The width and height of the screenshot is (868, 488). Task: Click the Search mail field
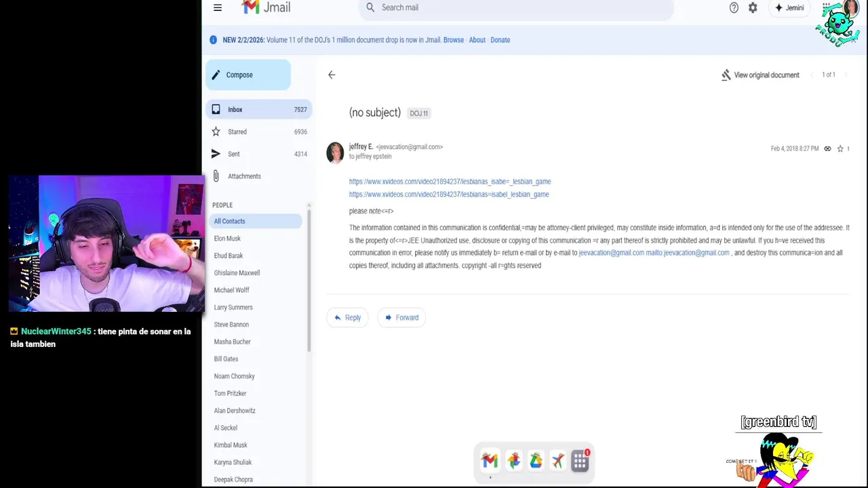(x=515, y=7)
